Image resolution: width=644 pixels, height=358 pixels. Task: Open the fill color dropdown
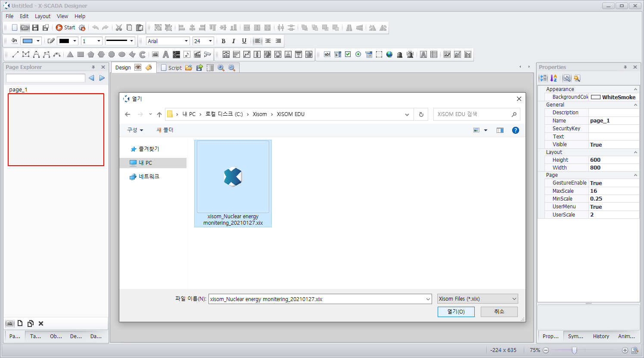point(38,41)
